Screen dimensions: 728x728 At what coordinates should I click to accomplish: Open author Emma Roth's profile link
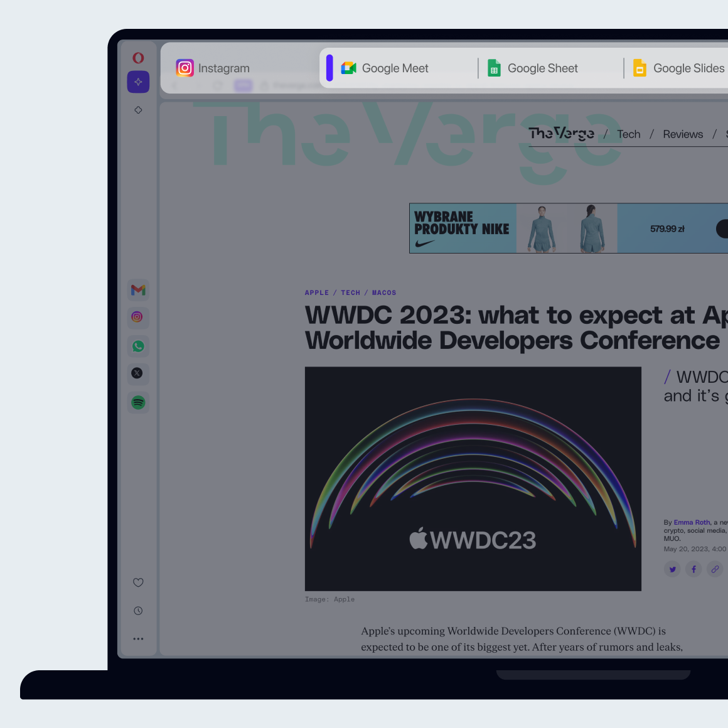[692, 522]
